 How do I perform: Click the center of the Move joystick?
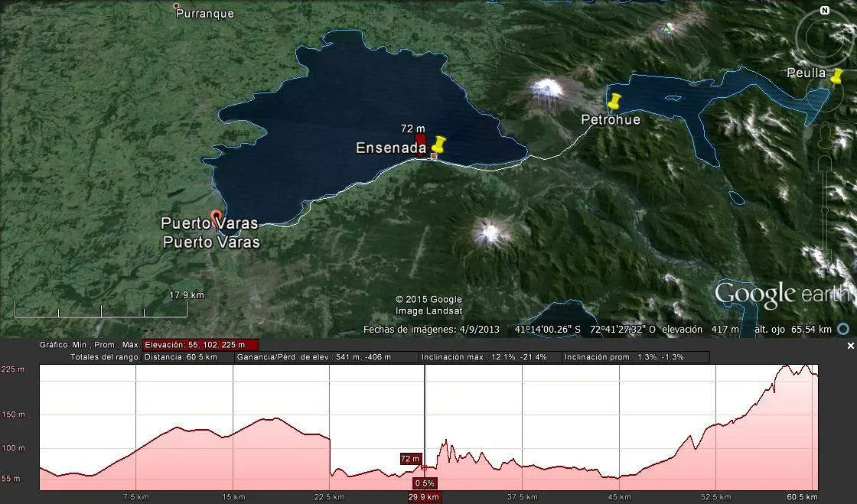pos(825,93)
